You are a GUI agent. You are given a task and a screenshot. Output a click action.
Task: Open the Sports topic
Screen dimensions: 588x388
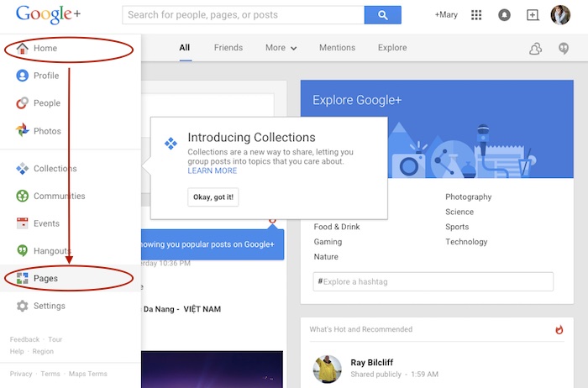pos(457,227)
